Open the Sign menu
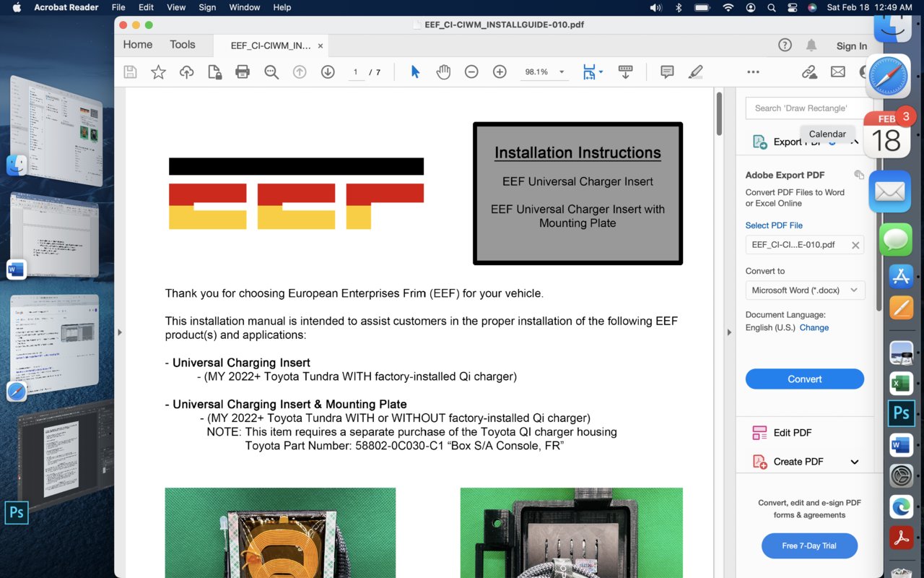This screenshot has width=924, height=578. click(x=207, y=7)
